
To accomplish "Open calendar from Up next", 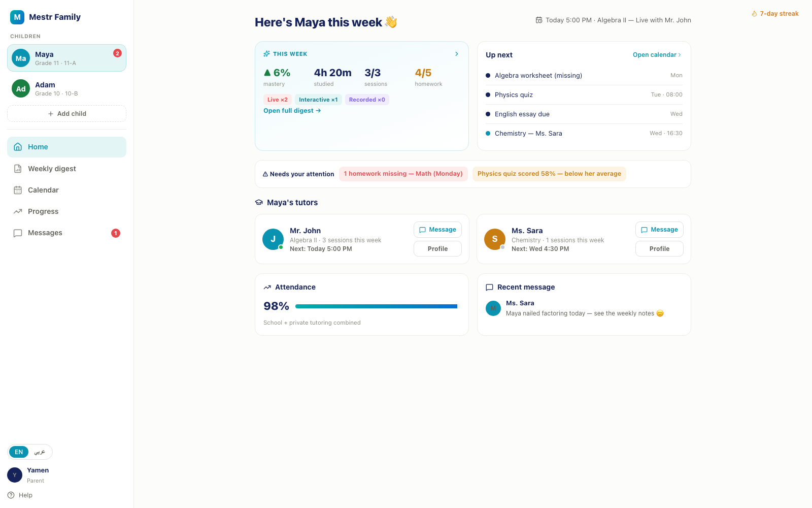I will point(657,55).
